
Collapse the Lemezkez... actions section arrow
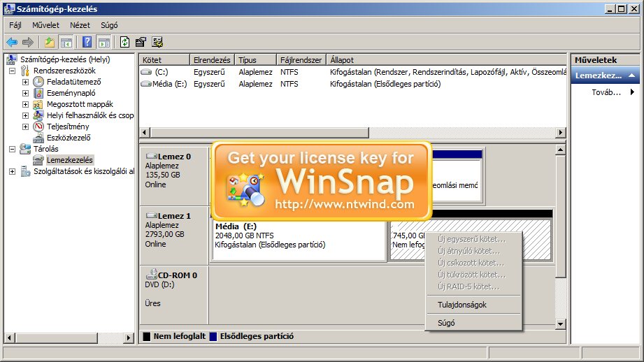(631, 75)
